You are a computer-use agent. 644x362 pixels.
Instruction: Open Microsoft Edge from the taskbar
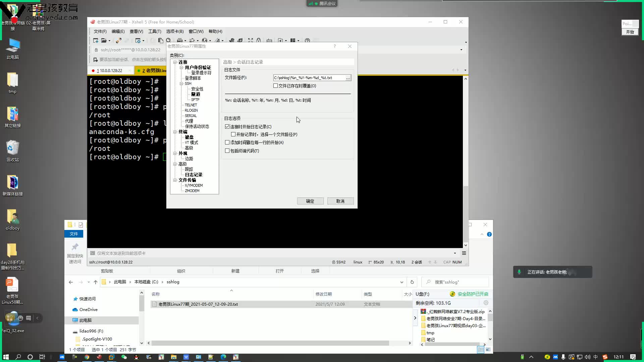point(223,357)
